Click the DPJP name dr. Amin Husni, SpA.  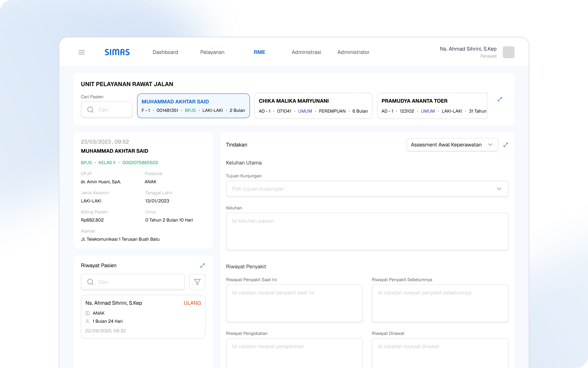coord(101,182)
